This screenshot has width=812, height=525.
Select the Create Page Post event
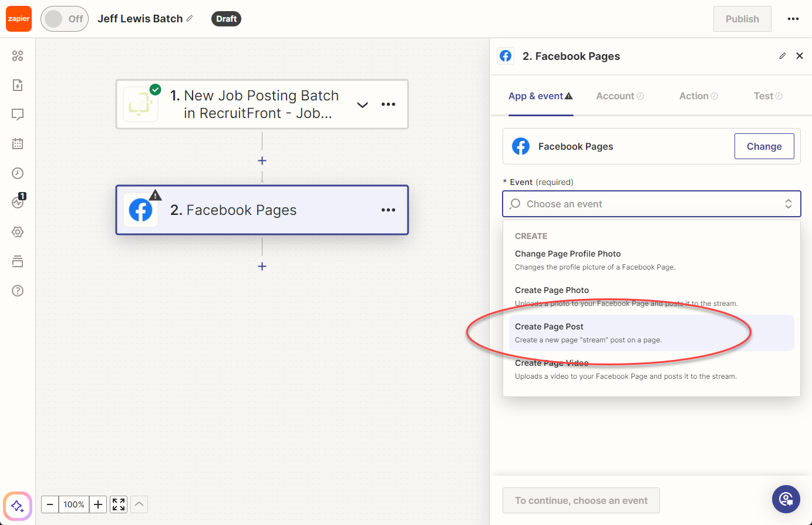652,333
